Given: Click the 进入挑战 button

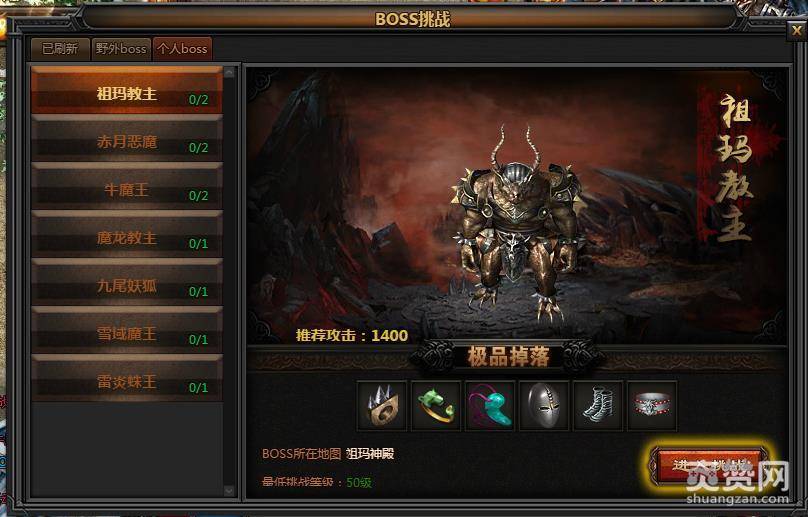Looking at the screenshot, I should (x=708, y=465).
